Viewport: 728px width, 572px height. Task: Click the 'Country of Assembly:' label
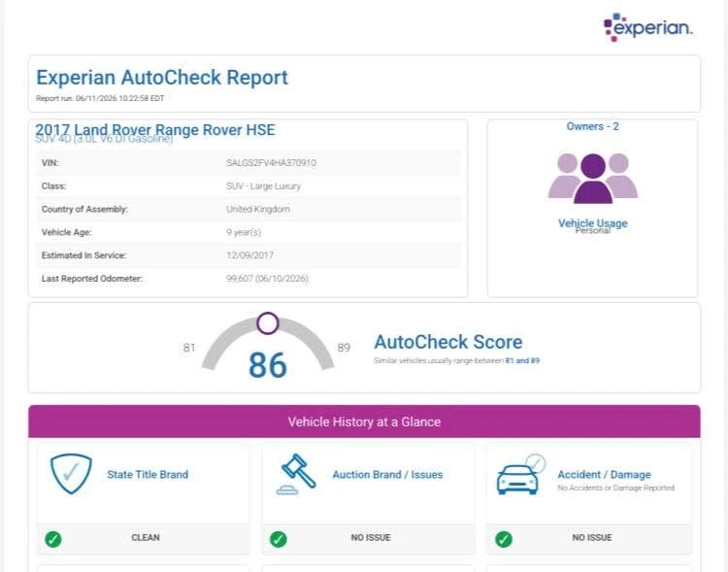pyautogui.click(x=84, y=209)
